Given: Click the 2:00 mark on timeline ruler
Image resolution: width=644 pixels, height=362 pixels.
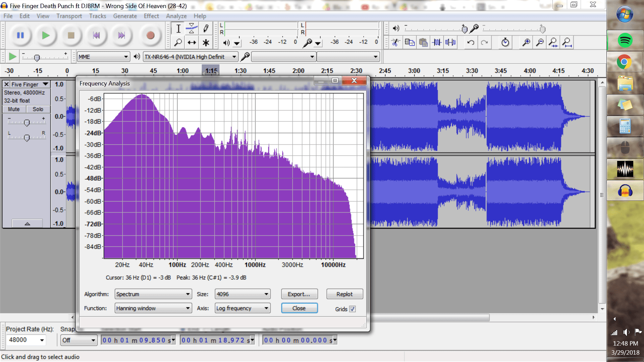Looking at the screenshot, I should (x=298, y=71).
